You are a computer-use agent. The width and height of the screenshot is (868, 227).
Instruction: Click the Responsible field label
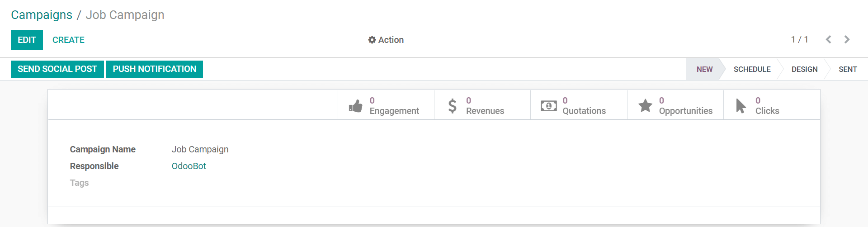click(x=94, y=166)
